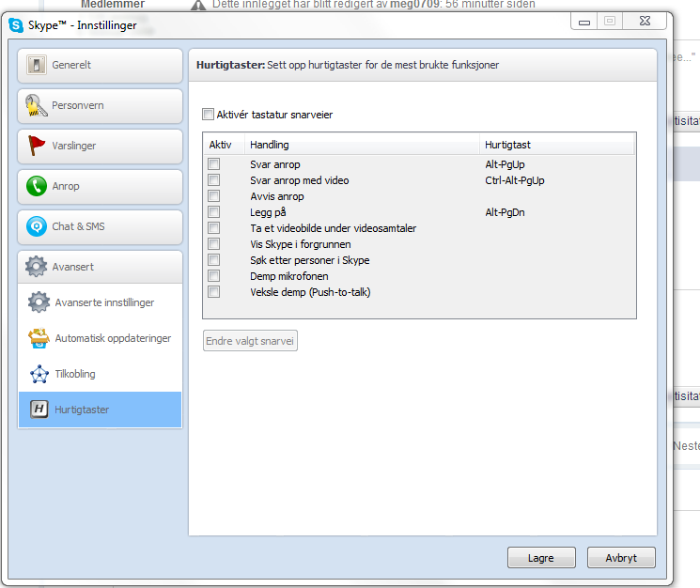Click the Hurtigtast column header
This screenshot has width=700, height=588.
(556, 145)
